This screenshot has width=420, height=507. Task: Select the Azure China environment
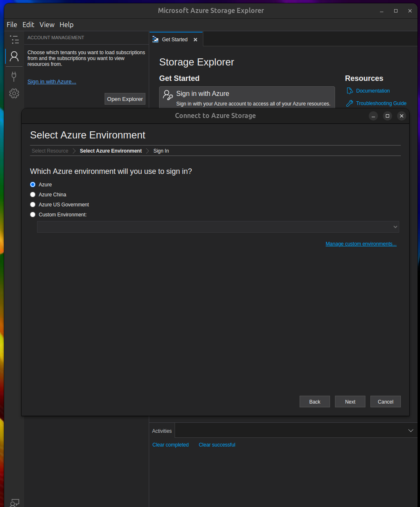tap(32, 194)
